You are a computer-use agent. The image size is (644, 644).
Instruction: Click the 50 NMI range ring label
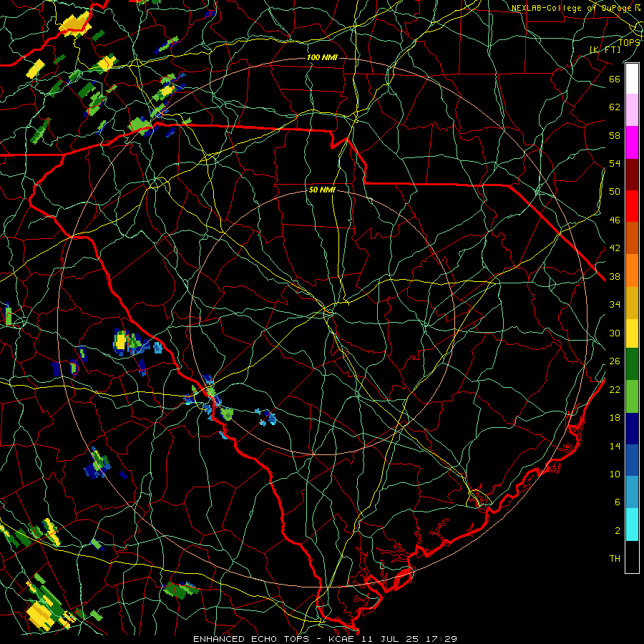(x=322, y=190)
